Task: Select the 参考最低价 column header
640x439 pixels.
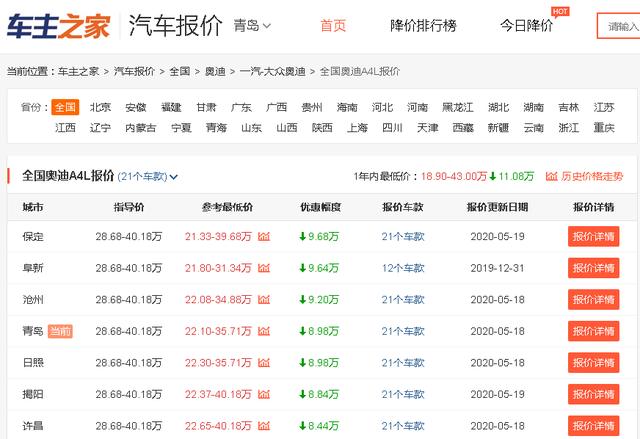Action: [227, 207]
